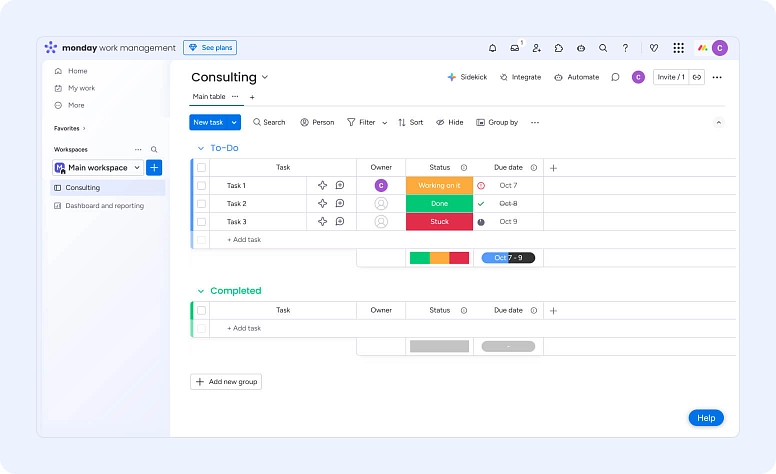The height and width of the screenshot is (474, 776).
Task: Open Dashboard and reporting in sidebar
Action: [x=104, y=206]
